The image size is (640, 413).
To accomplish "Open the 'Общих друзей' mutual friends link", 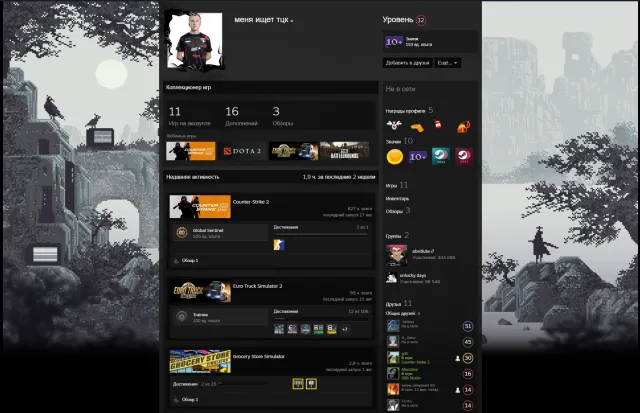I will 402,313.
